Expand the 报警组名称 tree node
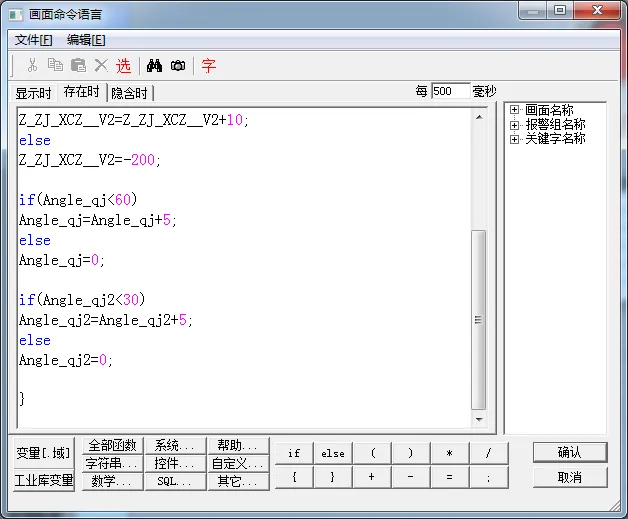Screen dimensions: 628x519 (x=514, y=125)
